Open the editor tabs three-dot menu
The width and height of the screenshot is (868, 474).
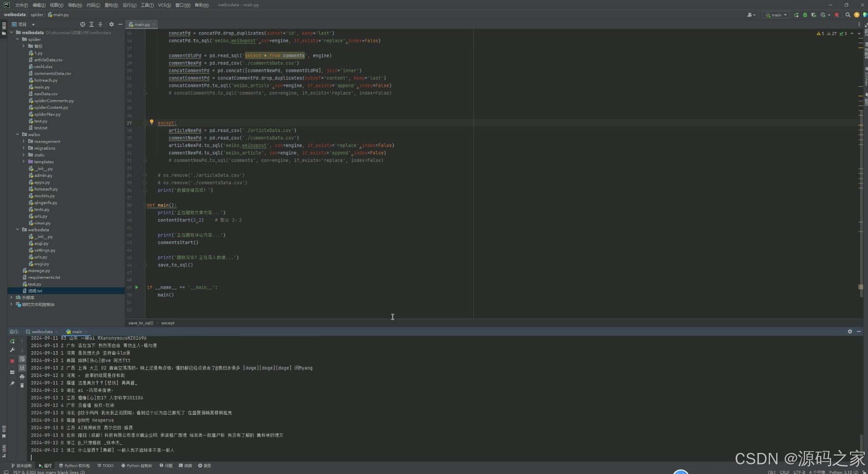859,25
